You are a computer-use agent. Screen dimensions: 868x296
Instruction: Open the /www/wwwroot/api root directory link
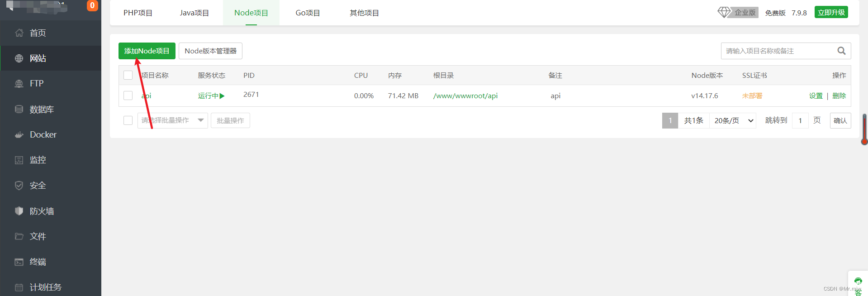click(465, 96)
